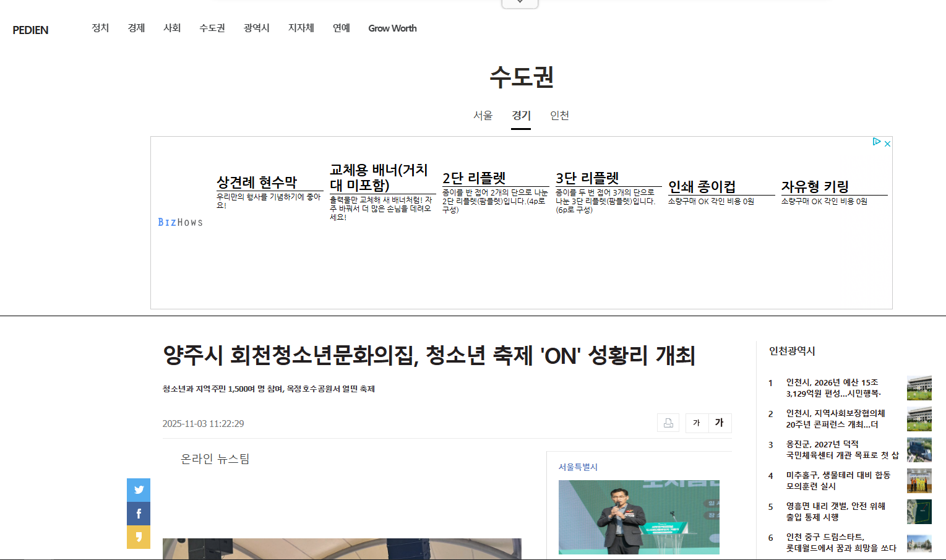Switch to the 인천 tab

pyautogui.click(x=559, y=116)
